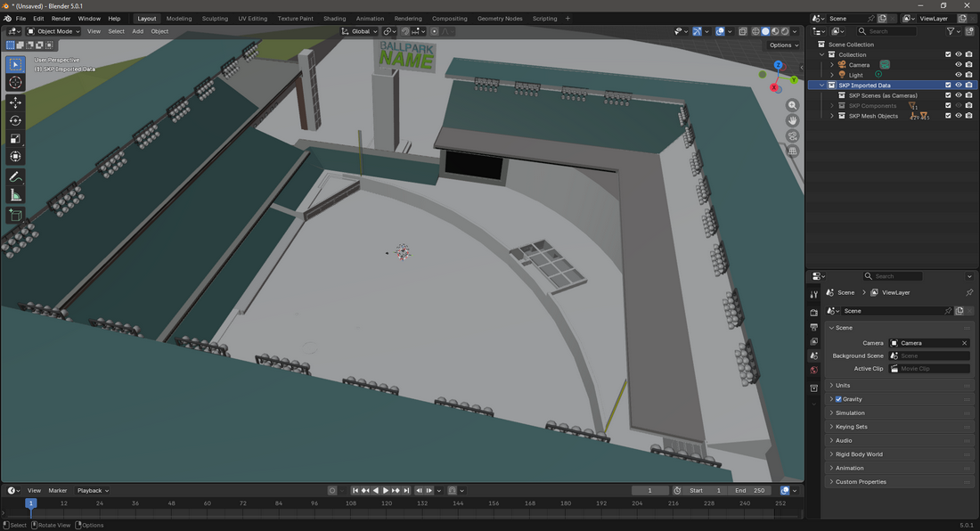This screenshot has height=531, width=980.
Task: Toggle the camera view gizmo button
Action: tap(792, 136)
